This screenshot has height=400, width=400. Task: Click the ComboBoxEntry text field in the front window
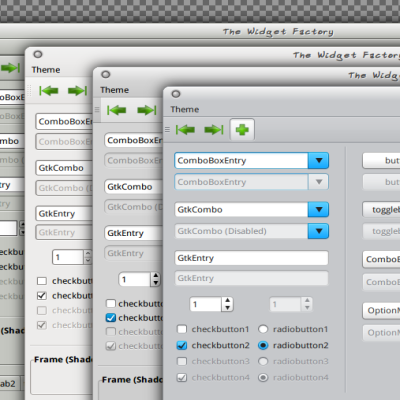coord(241,161)
